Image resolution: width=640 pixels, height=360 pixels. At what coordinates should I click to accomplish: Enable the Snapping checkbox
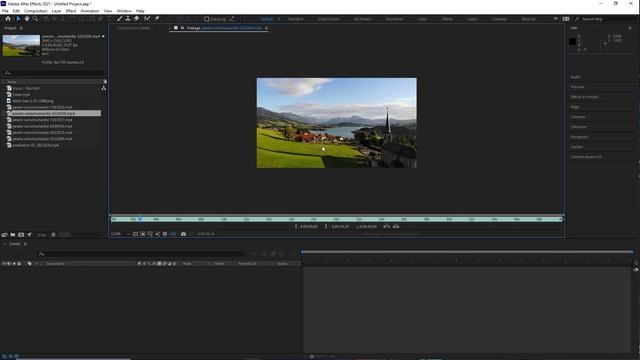(207, 19)
